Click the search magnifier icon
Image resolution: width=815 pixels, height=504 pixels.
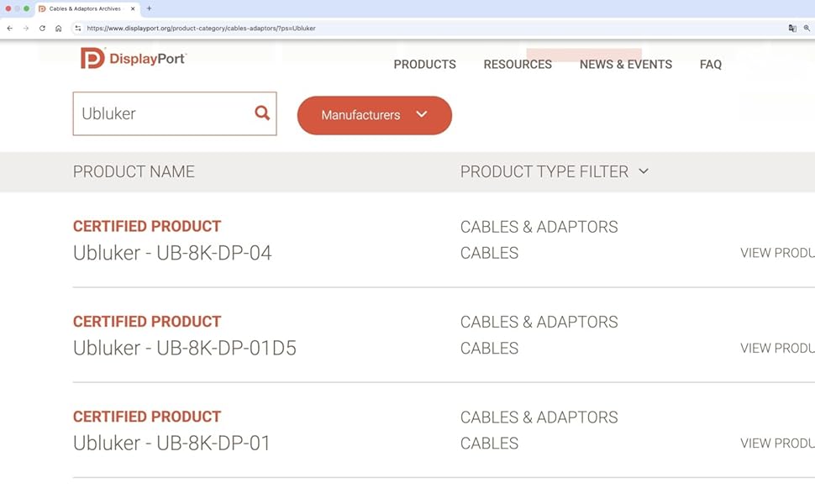[x=262, y=113]
